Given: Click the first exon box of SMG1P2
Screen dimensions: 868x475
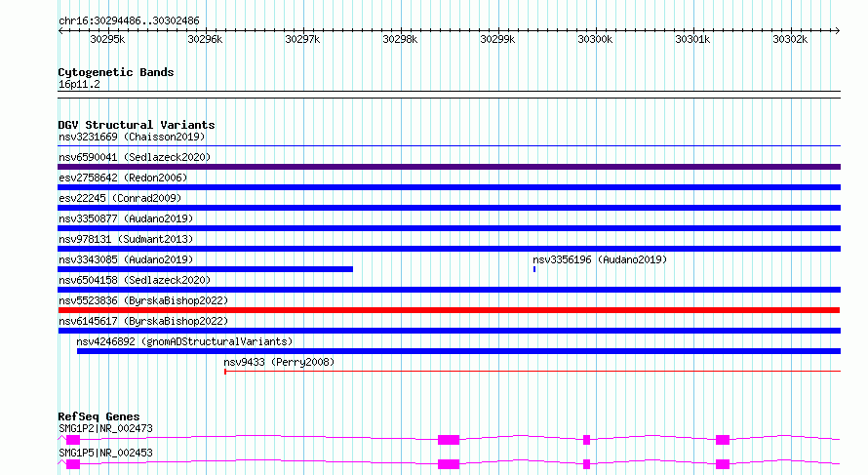Looking at the screenshot, I should pyautogui.click(x=73, y=440).
